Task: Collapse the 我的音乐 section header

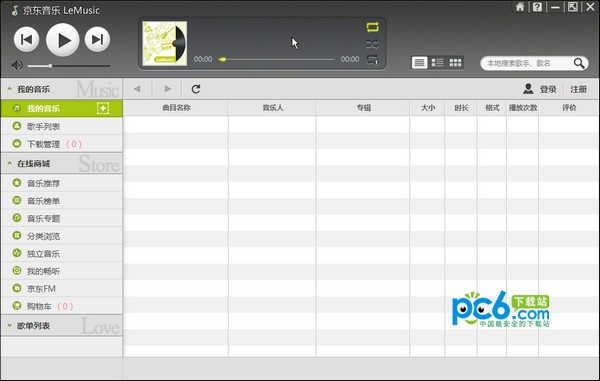Action: [62, 89]
